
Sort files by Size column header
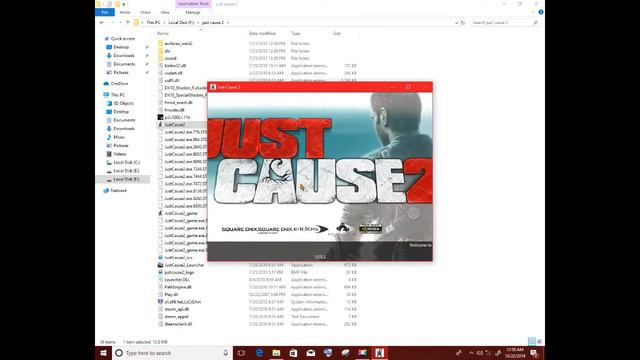[337, 33]
